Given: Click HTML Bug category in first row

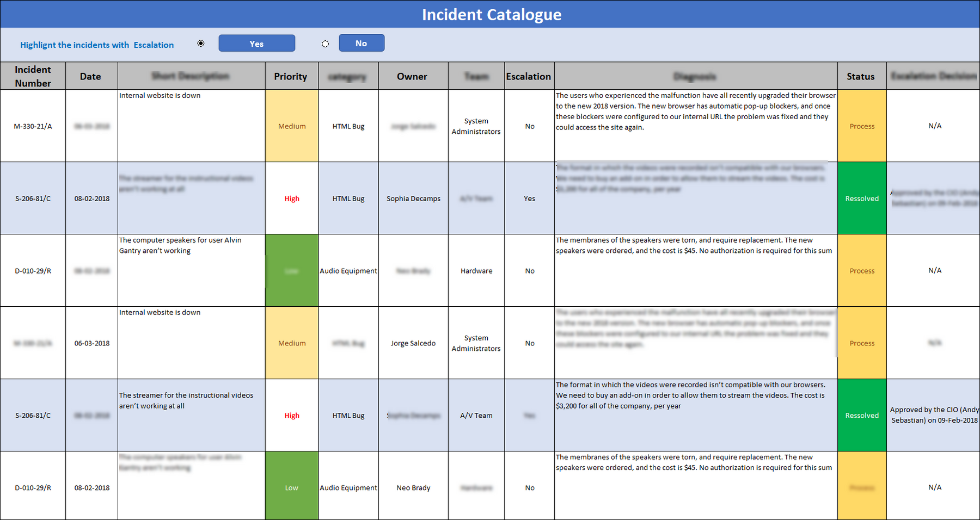Looking at the screenshot, I should [x=348, y=126].
